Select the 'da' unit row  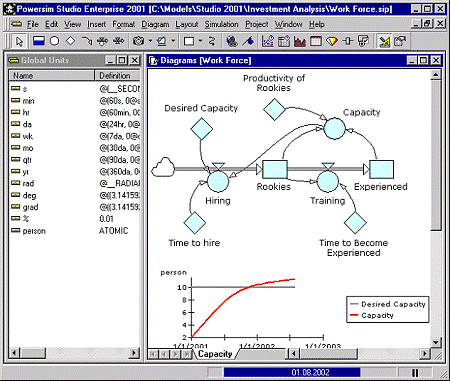[x=74, y=124]
